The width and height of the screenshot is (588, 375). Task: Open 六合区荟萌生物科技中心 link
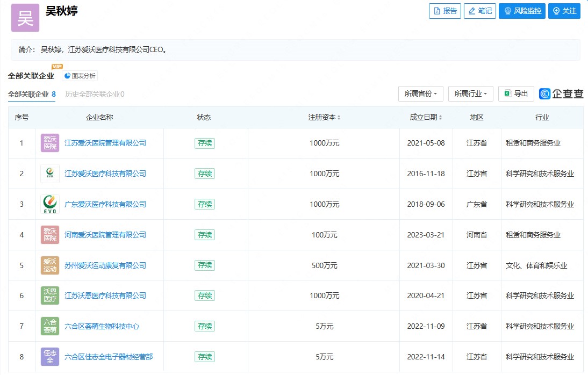point(102,326)
